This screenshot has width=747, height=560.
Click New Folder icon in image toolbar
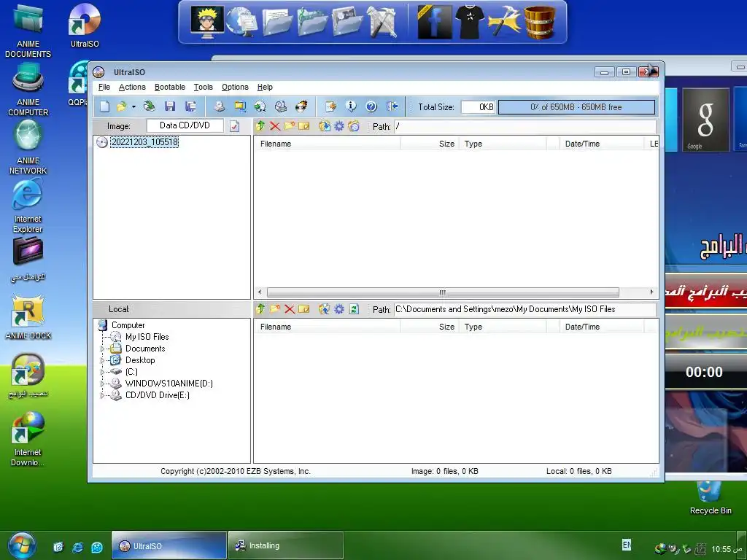coord(289,126)
